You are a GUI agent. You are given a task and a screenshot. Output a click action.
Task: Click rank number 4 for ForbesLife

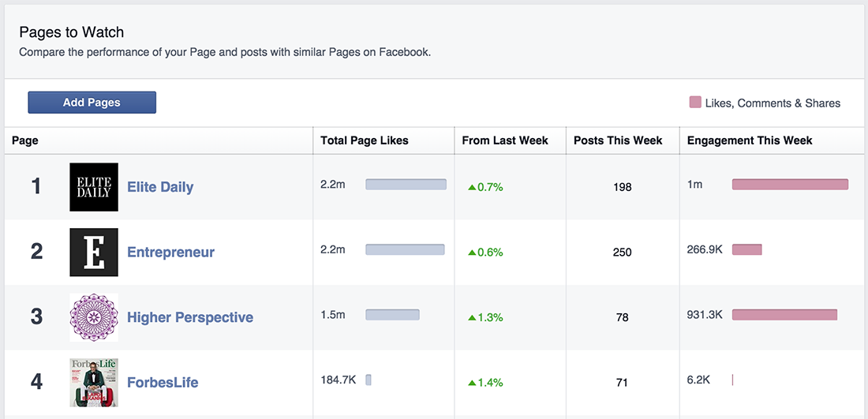tap(36, 383)
